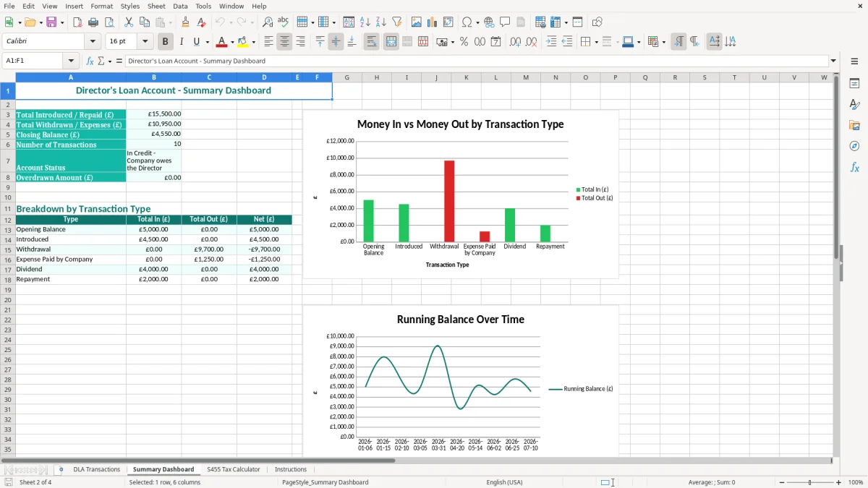868x488 pixels.
Task: Click the Money In vs Money Out chart
Action: coord(461,194)
